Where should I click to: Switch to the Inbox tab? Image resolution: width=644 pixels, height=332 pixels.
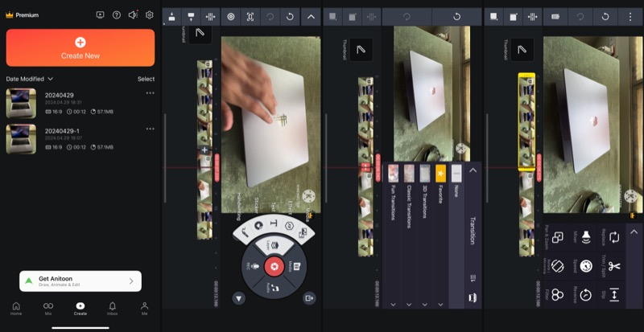point(113,308)
